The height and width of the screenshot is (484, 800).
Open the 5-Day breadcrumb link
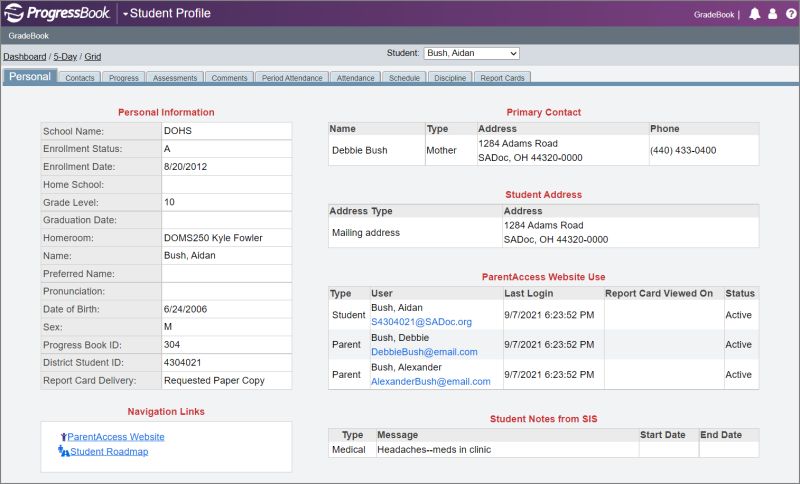click(65, 57)
